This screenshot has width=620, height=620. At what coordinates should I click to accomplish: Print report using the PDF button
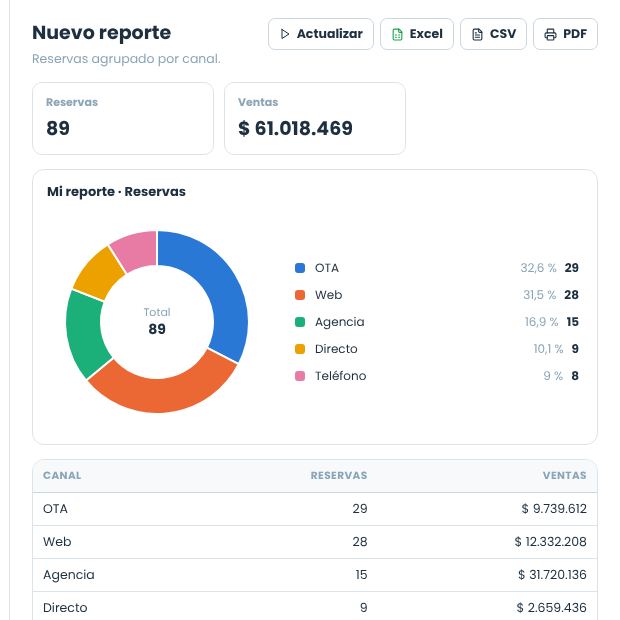coord(565,34)
